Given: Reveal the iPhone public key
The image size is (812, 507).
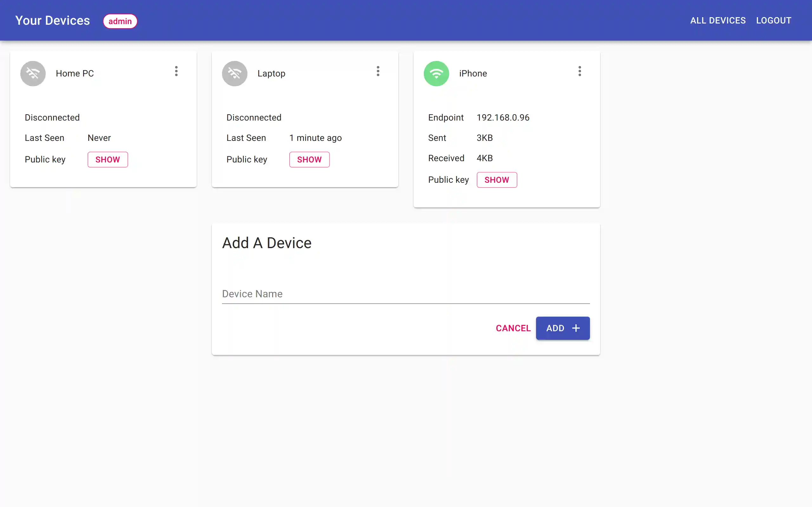Looking at the screenshot, I should point(497,180).
